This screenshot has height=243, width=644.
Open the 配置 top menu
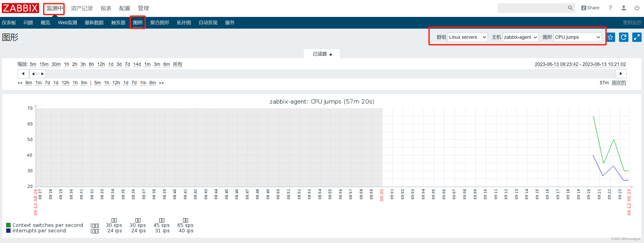pos(125,8)
